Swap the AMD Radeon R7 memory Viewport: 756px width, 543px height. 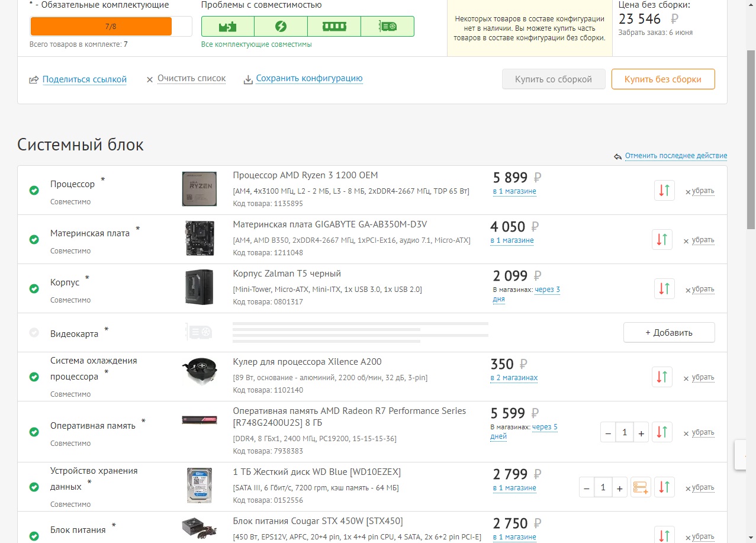(662, 432)
